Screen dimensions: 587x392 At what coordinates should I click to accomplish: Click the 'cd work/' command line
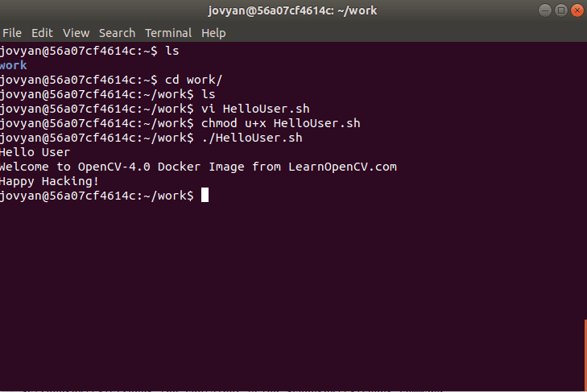[111, 80]
